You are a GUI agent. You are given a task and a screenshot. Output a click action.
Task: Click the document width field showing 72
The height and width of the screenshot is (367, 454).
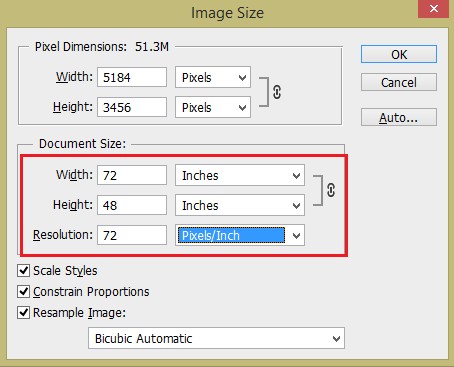pos(132,175)
